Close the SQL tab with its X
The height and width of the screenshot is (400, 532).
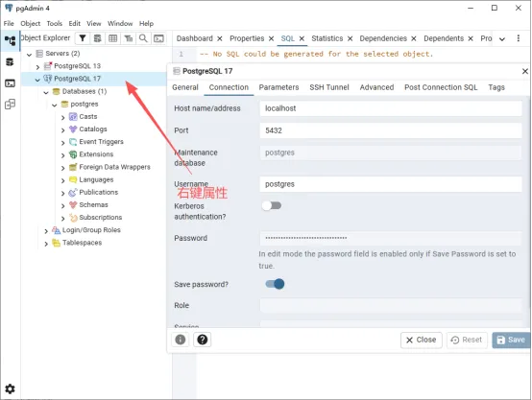pos(302,38)
